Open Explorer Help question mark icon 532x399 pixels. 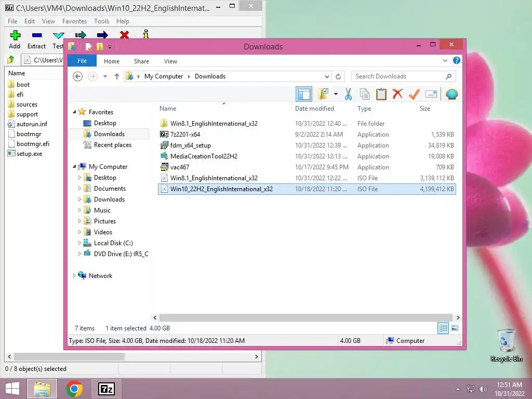click(456, 60)
